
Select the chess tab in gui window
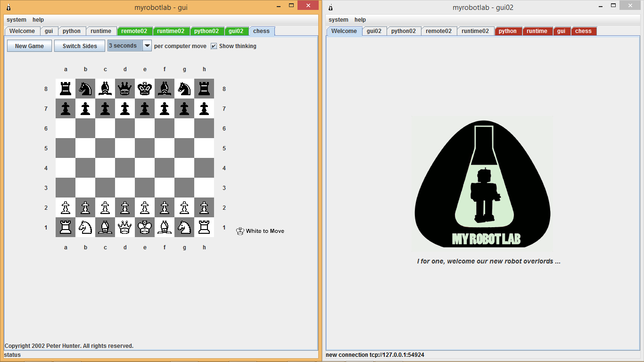click(262, 31)
